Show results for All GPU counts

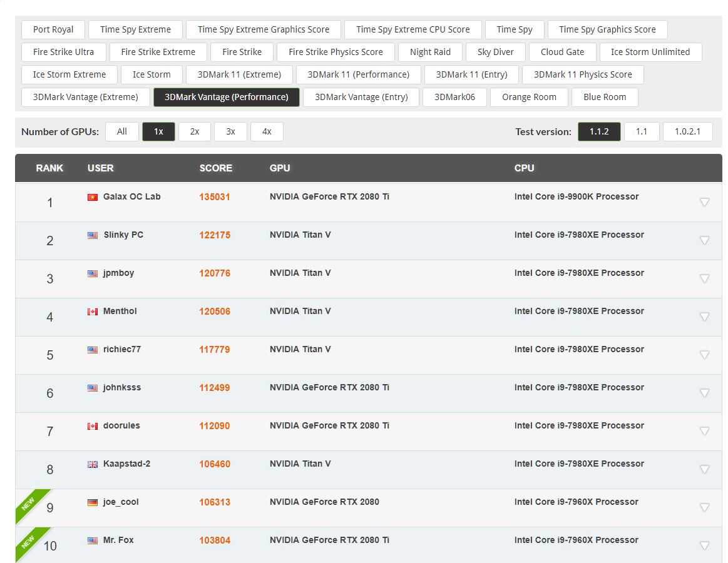[x=121, y=131]
